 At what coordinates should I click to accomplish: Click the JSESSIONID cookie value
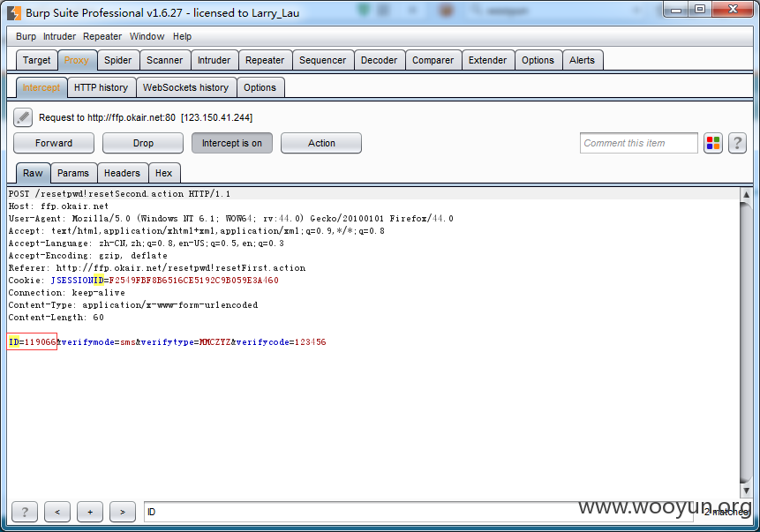point(193,280)
